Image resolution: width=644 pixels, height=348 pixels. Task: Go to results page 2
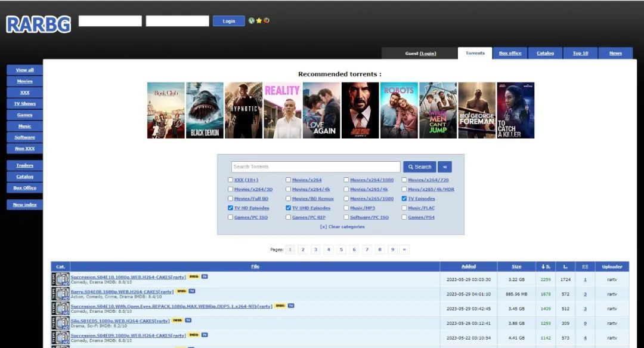(x=303, y=250)
